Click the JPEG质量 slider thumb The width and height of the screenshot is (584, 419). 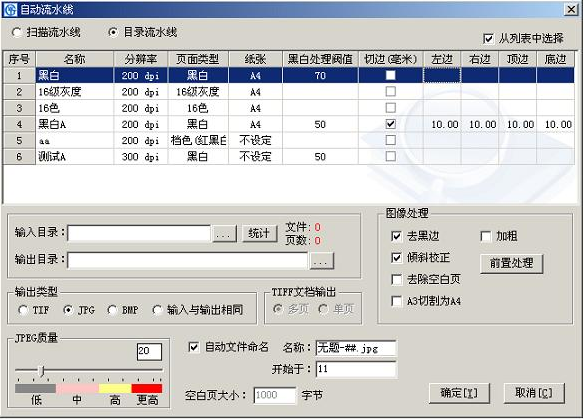click(x=42, y=371)
